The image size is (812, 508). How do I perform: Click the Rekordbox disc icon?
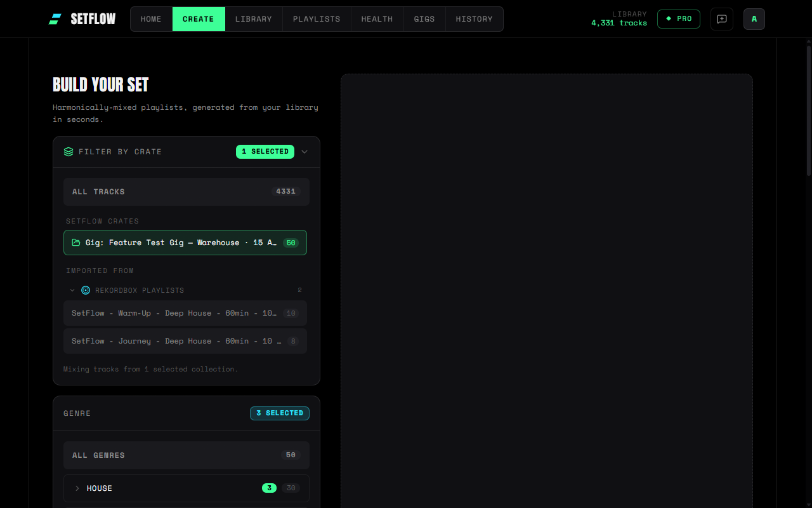click(x=86, y=290)
